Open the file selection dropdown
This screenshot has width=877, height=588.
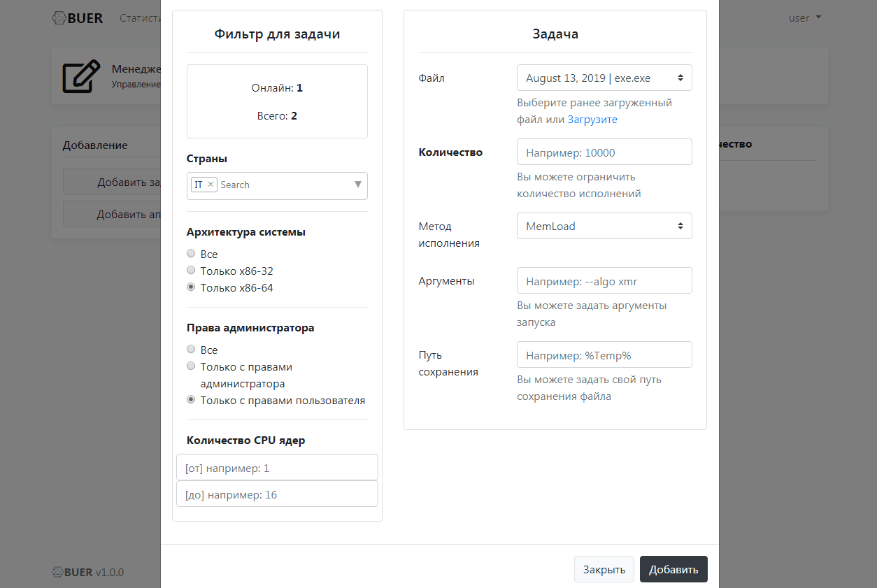coord(604,78)
